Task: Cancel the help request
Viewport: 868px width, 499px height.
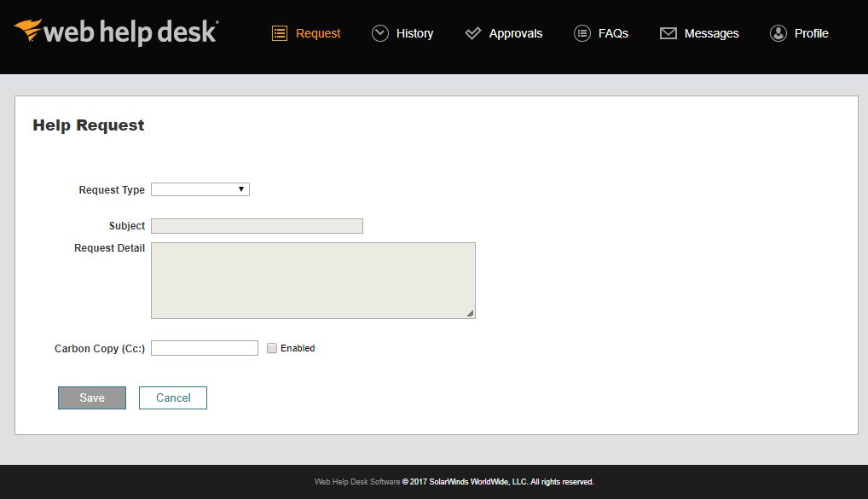Action: click(173, 397)
